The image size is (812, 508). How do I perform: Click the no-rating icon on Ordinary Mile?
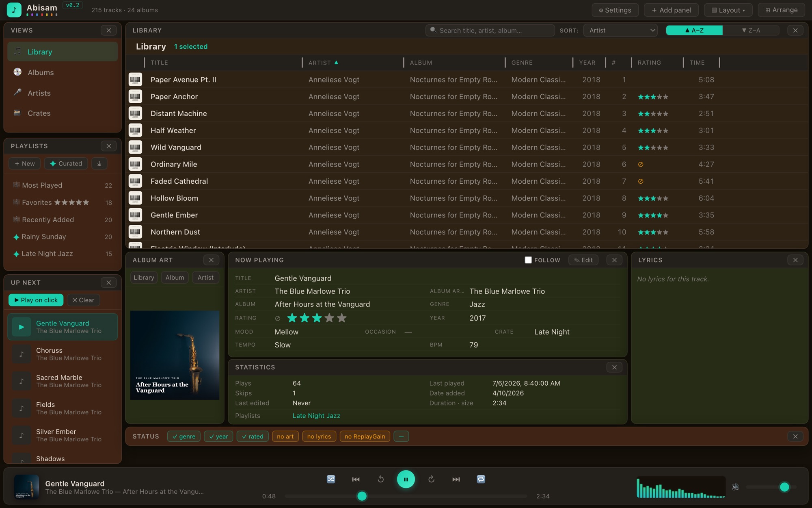641,164
